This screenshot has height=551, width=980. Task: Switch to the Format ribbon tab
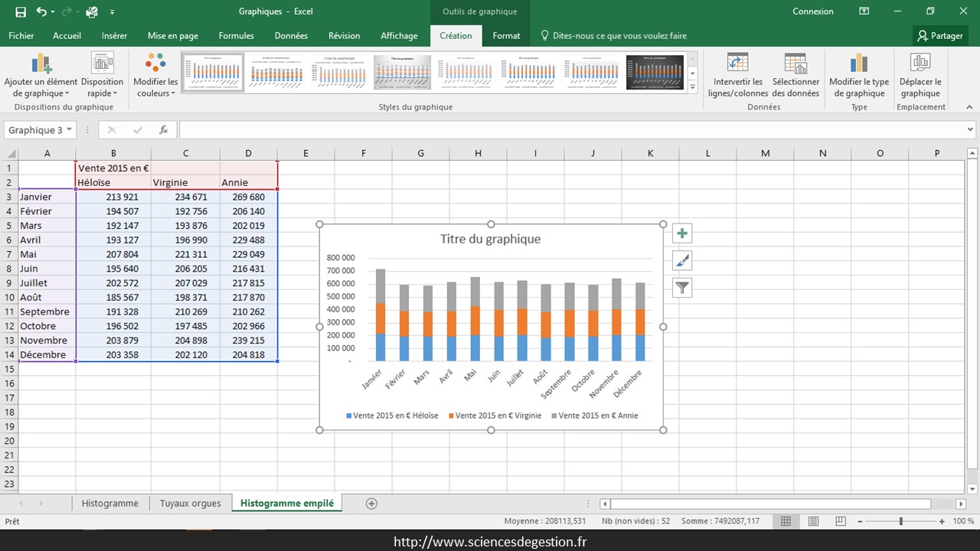[506, 35]
